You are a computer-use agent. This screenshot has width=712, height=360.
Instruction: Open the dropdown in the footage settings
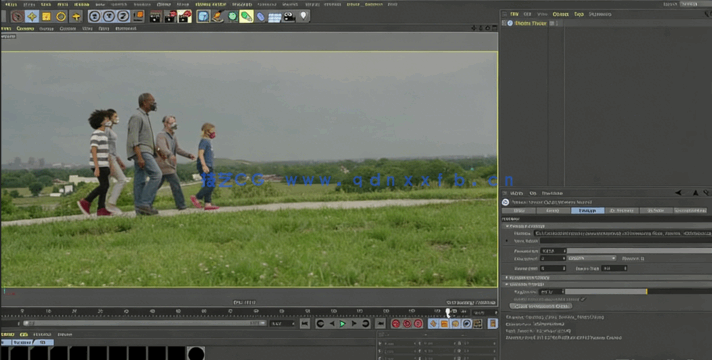click(592, 258)
